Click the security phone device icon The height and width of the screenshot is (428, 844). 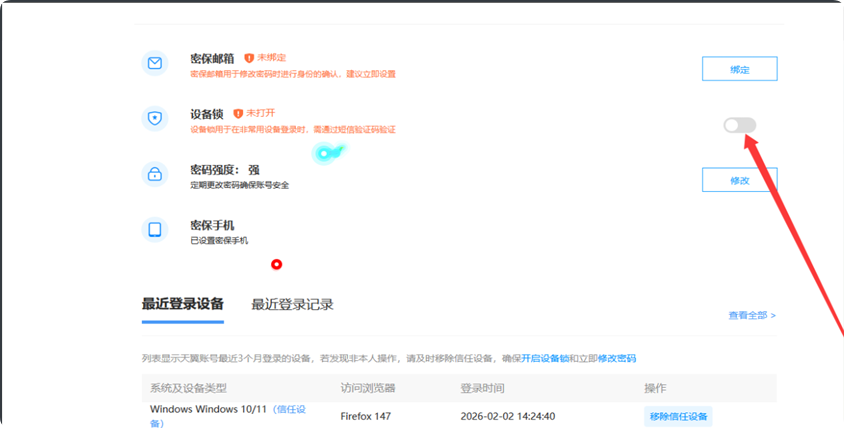155,229
